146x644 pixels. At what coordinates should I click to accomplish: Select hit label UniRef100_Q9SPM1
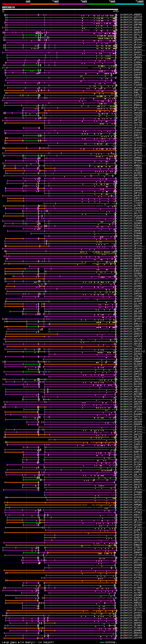tap(131, 65)
